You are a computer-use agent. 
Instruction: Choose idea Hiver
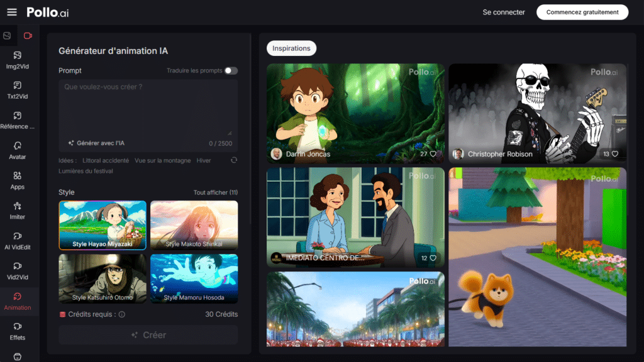203,160
